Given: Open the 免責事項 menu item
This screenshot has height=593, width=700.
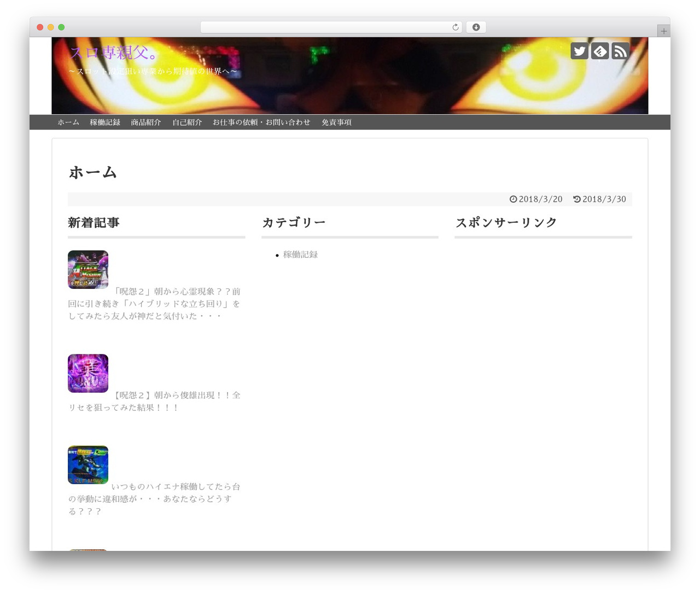Looking at the screenshot, I should (336, 123).
